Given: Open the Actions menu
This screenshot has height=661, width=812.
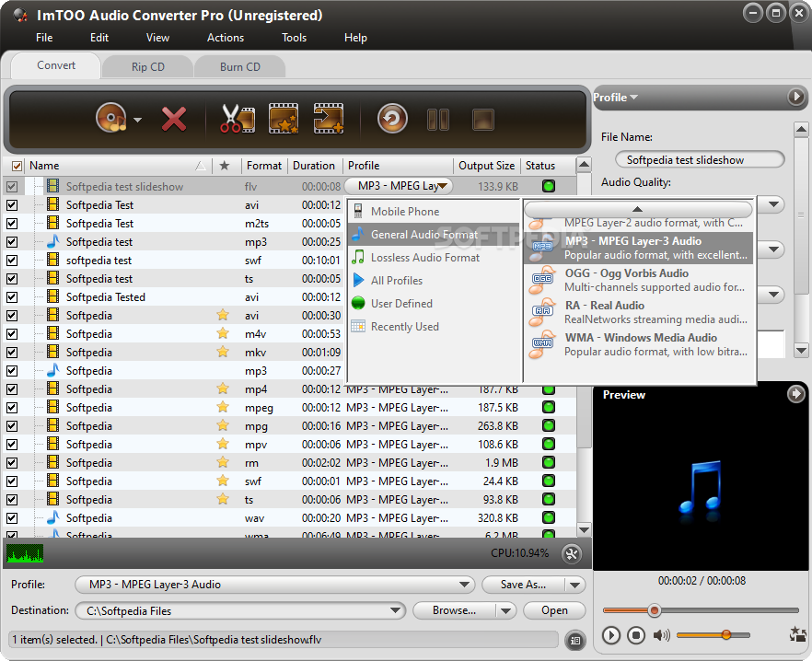Looking at the screenshot, I should coord(226,38).
